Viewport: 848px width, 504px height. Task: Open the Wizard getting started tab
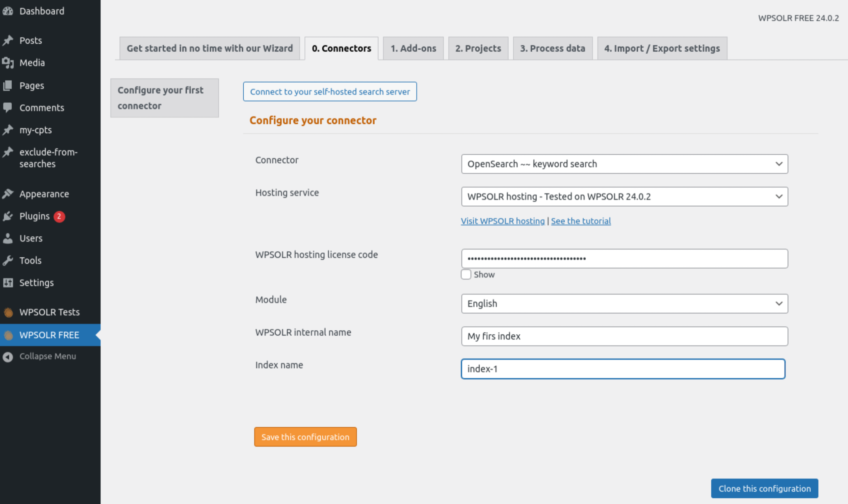pyautogui.click(x=210, y=49)
